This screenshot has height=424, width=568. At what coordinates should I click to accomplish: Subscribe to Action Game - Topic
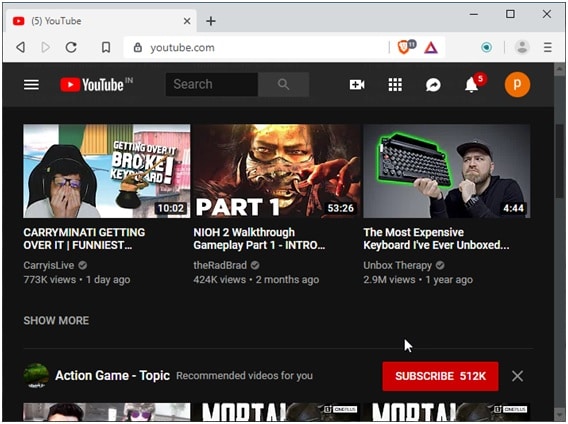440,376
